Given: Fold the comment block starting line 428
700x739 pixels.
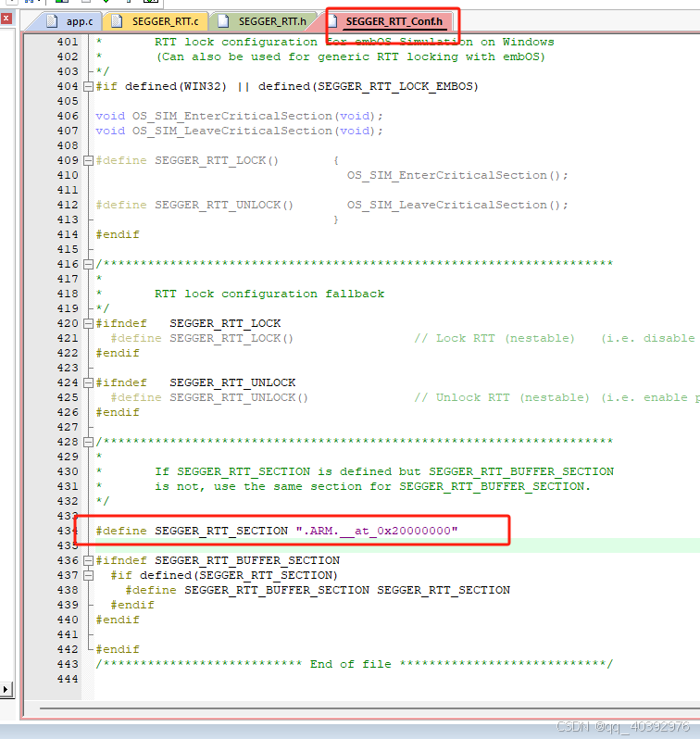Looking at the screenshot, I should coord(88,442).
